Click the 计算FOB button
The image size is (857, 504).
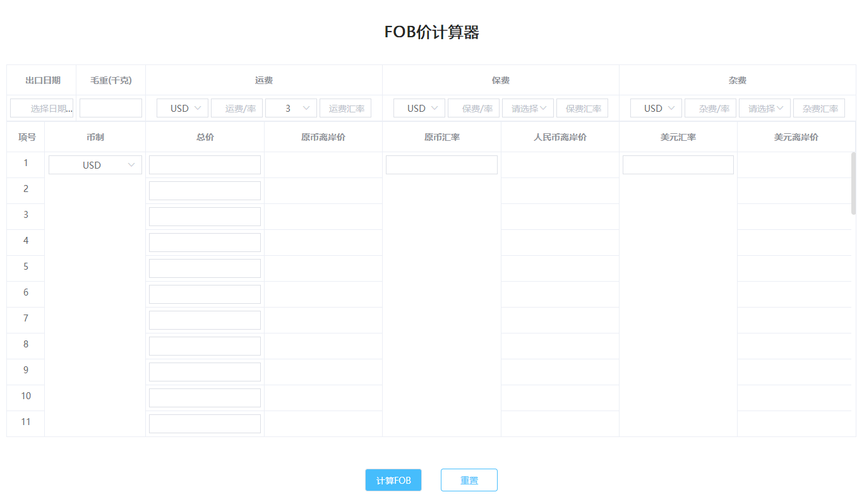(393, 480)
